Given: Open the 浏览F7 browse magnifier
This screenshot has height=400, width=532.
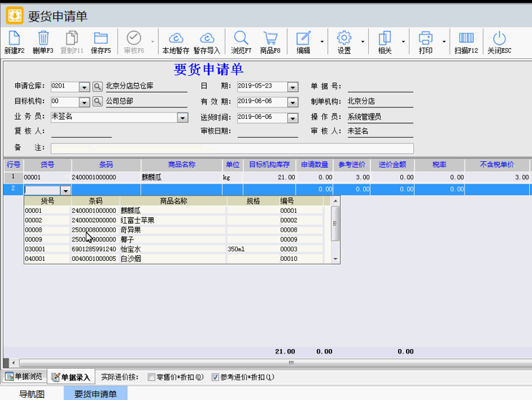Looking at the screenshot, I should point(241,40).
